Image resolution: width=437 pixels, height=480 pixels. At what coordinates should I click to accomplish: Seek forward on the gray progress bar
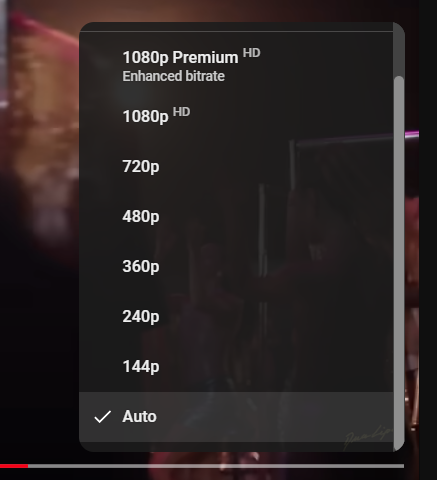[216, 466]
